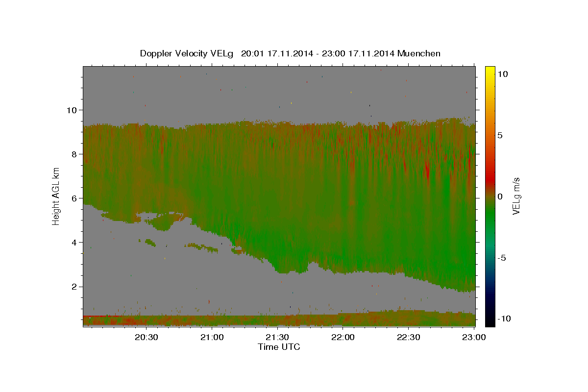Pick the yellow top of the colorbar
Screen dimensions: 588x392
coord(490,71)
